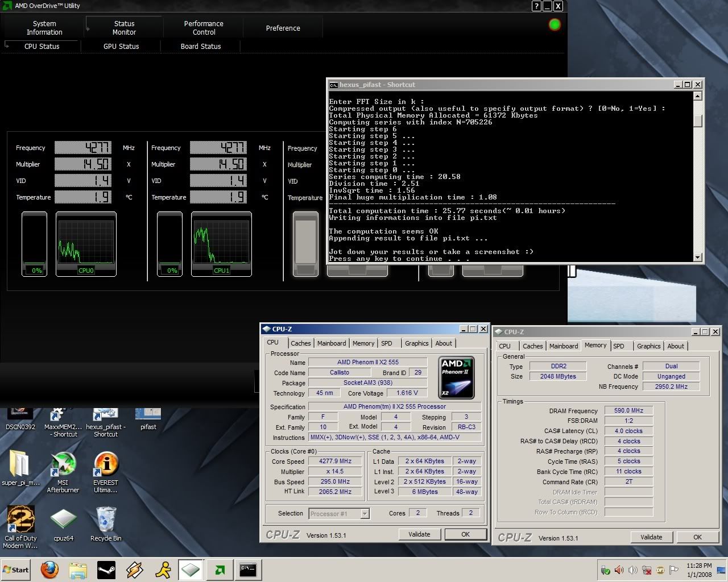Click the DRAM Frequency value 590.0 MHz
Image resolution: width=728 pixels, height=582 pixels.
[628, 410]
